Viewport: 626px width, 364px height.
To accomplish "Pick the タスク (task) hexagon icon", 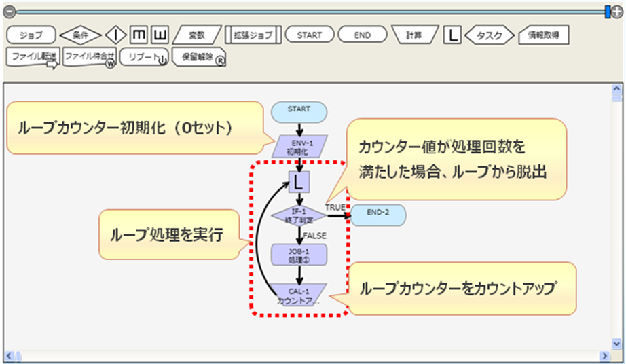I will pyautogui.click(x=490, y=35).
